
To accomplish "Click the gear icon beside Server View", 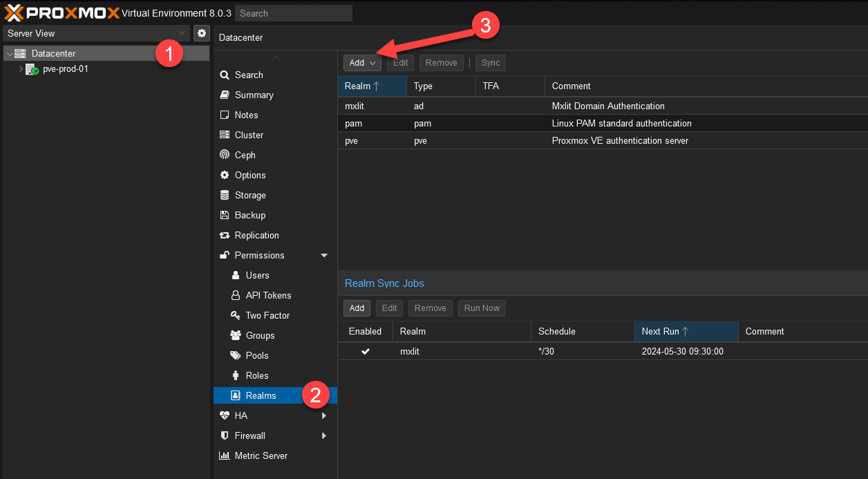I will 202,33.
